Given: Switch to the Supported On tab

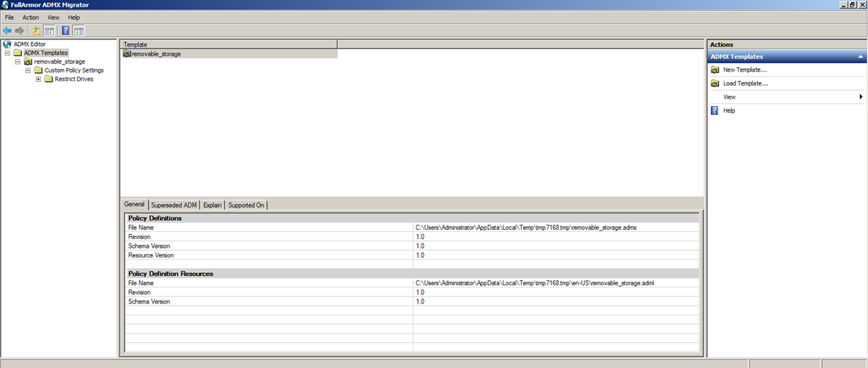Looking at the screenshot, I should tap(245, 205).
